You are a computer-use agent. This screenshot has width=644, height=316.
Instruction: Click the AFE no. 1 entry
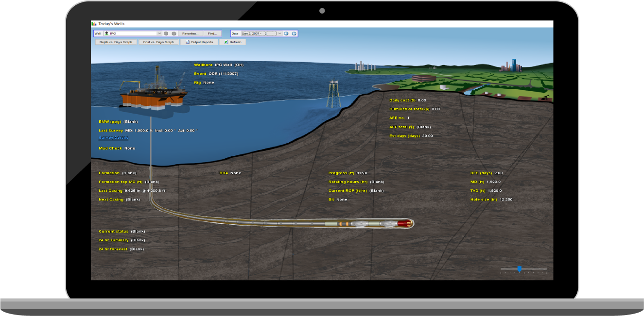tap(400, 118)
